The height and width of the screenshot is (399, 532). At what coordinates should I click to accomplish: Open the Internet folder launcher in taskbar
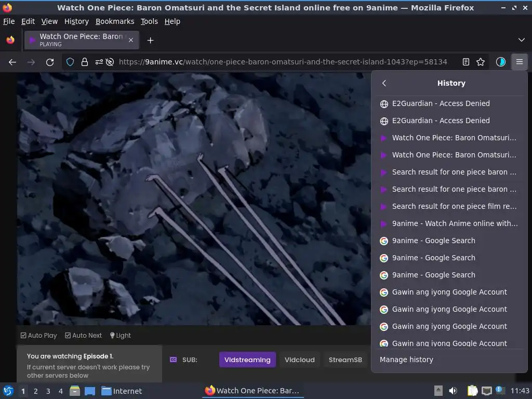pos(122,391)
